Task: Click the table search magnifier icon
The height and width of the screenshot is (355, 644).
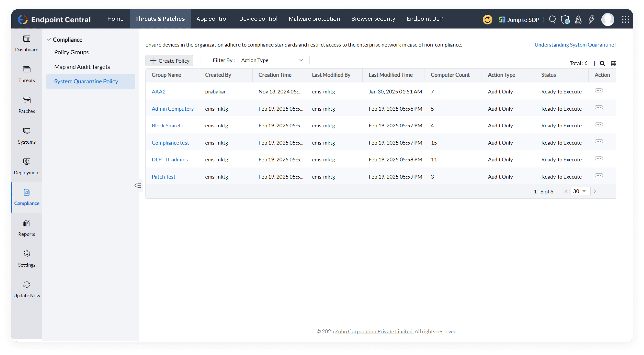Action: coord(602,63)
